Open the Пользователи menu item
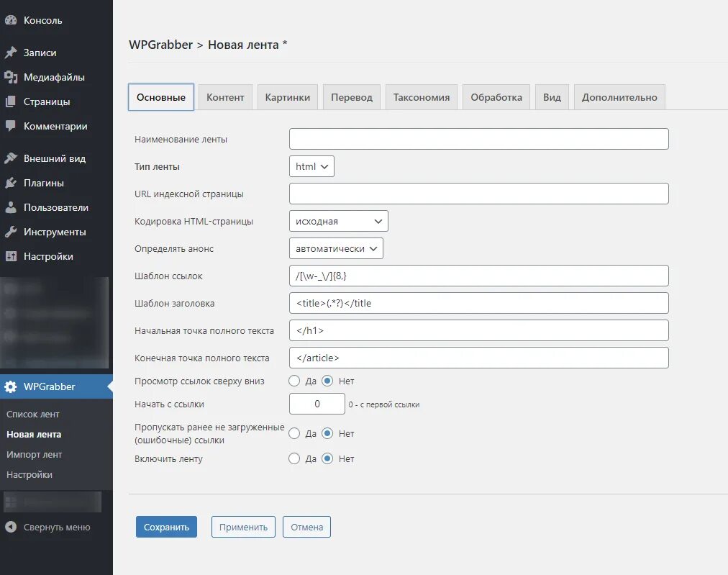The image size is (728, 575). 56,207
